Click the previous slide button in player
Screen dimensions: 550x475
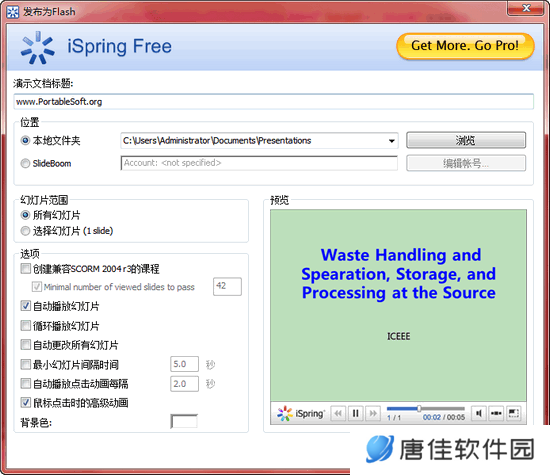[338, 414]
